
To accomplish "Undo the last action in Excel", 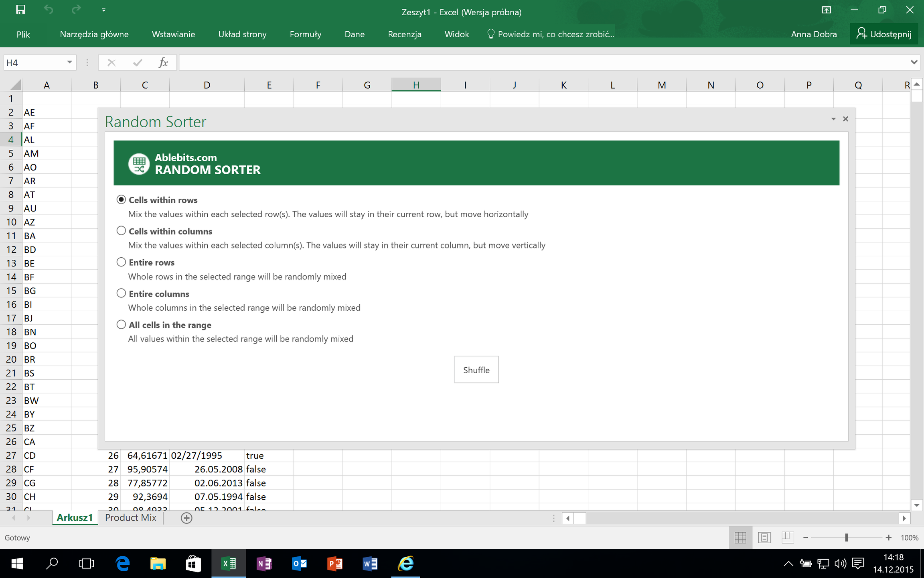I will tap(49, 10).
